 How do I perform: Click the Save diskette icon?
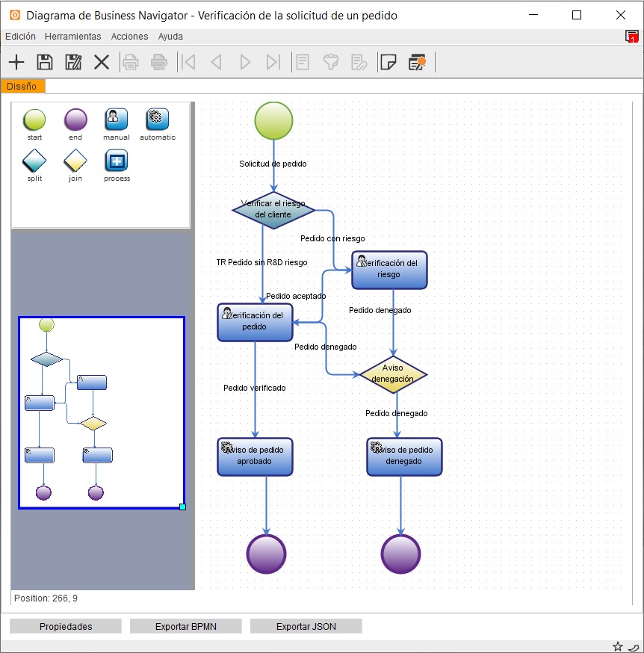click(45, 63)
